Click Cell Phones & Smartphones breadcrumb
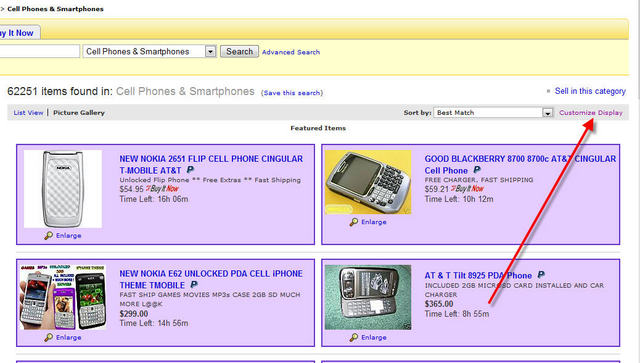Screen dimensions: 640x363 click(x=55, y=9)
